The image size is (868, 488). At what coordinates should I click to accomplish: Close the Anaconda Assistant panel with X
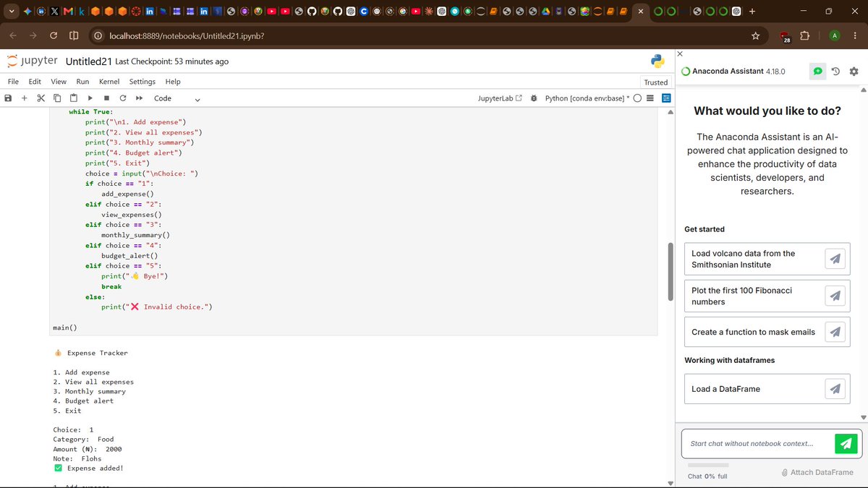[679, 54]
